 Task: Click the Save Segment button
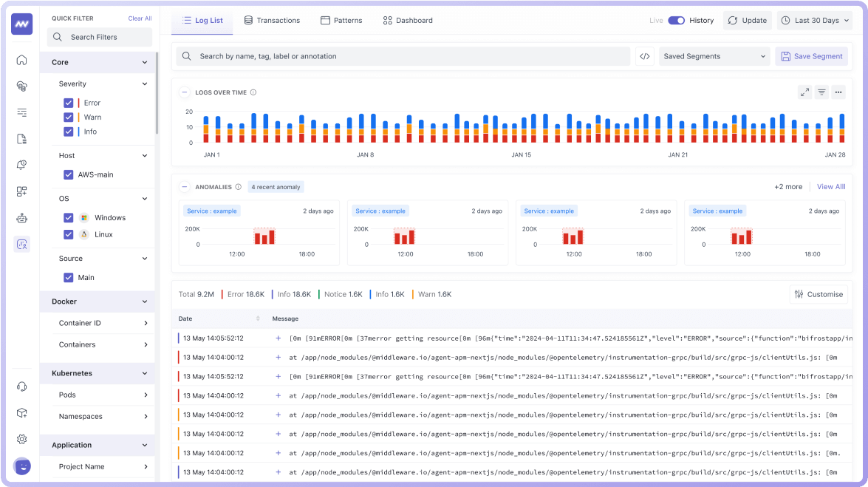point(812,56)
